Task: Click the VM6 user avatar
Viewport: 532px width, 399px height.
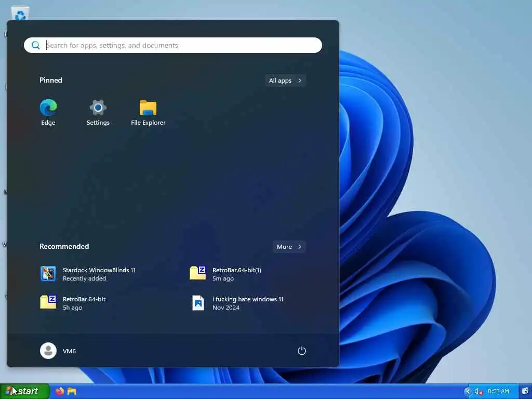Action: click(48, 351)
